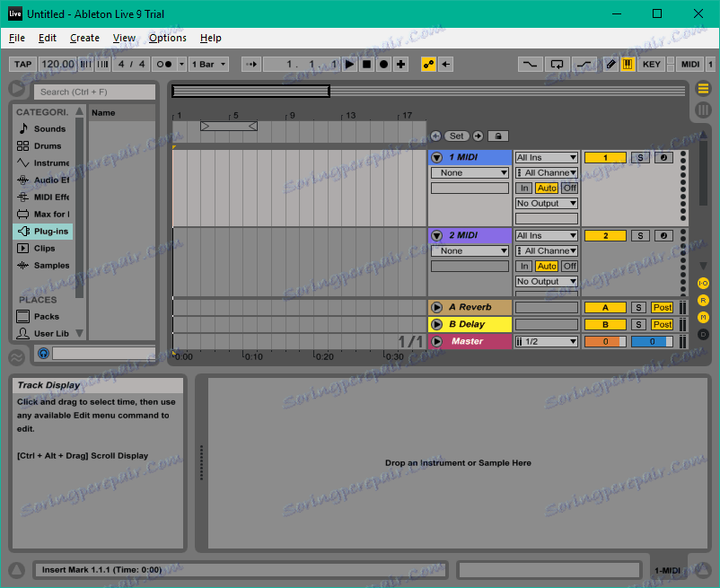This screenshot has width=720, height=588.
Task: Select the Samples browser category
Action: click(x=44, y=266)
